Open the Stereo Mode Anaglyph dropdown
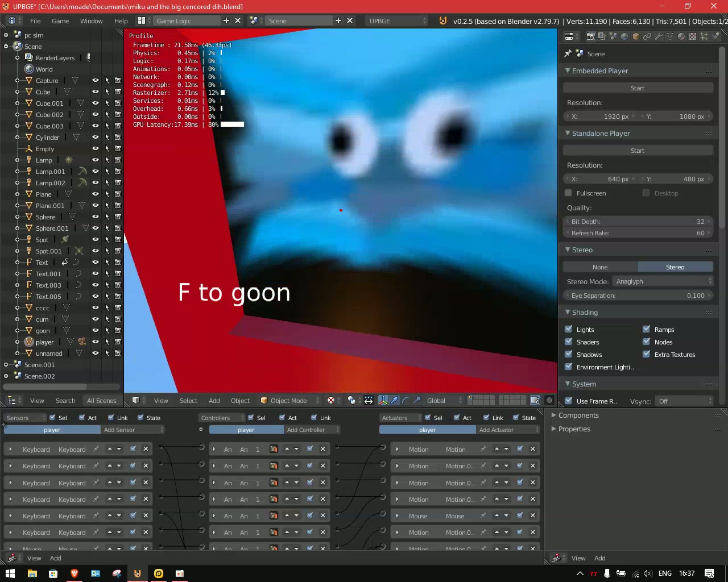728x582 pixels. [x=663, y=281]
